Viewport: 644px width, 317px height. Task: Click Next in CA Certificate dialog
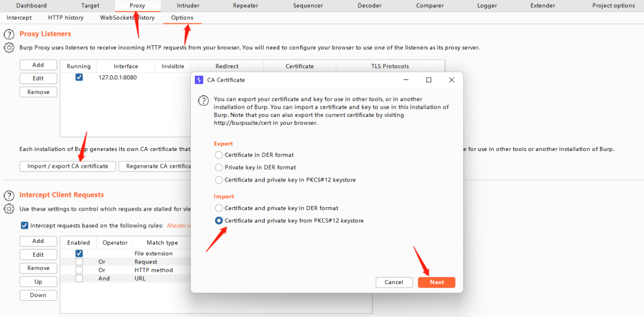436,282
